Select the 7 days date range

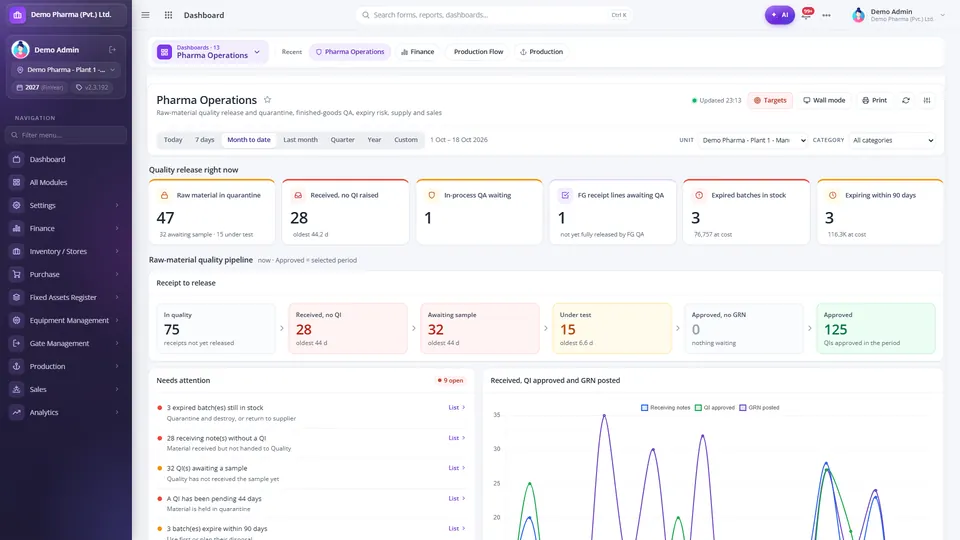click(204, 140)
